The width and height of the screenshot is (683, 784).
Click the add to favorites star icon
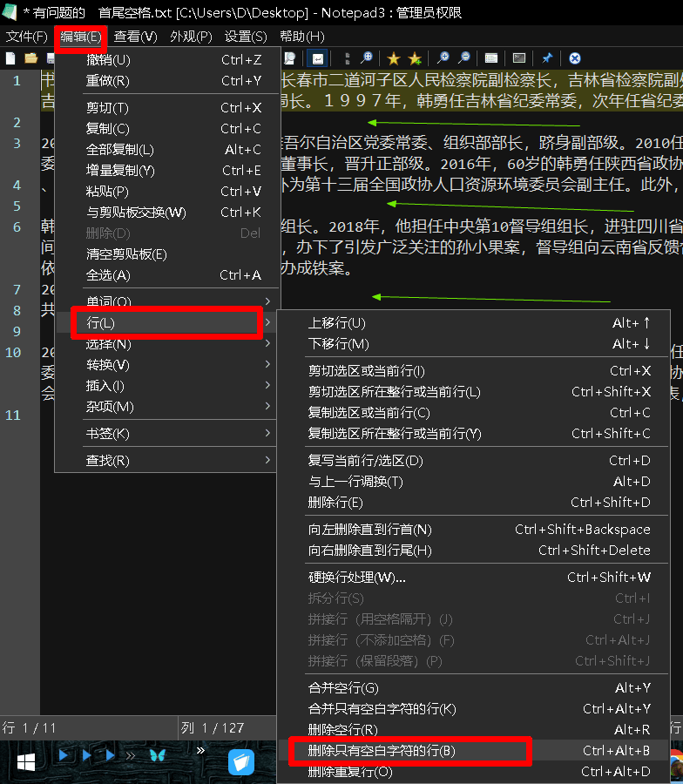[415, 58]
